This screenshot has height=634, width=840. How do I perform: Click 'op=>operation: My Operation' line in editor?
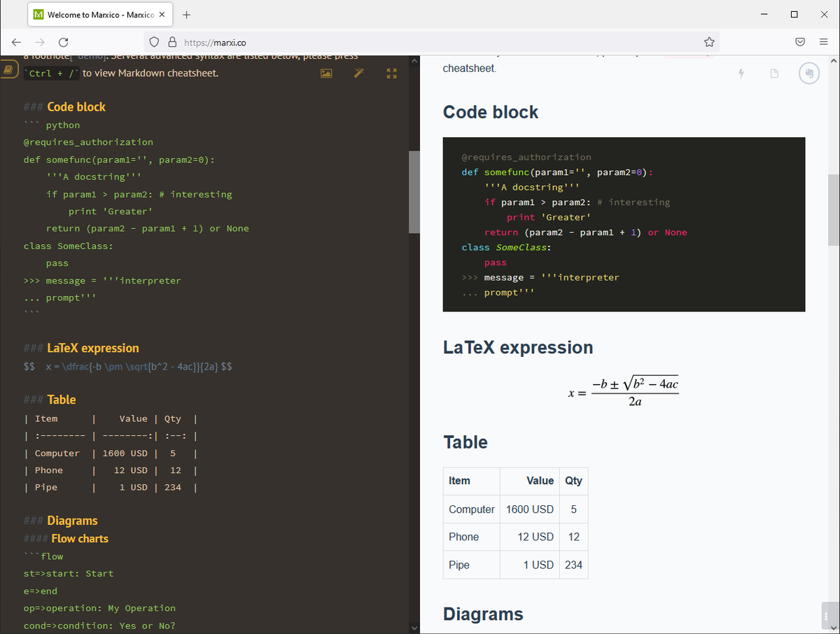[99, 609]
